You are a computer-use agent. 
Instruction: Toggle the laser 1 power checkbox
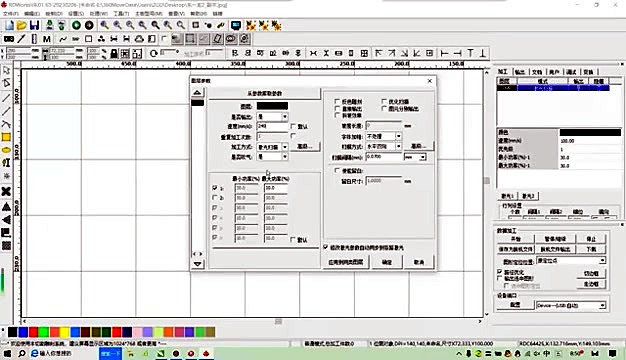pyautogui.click(x=215, y=188)
